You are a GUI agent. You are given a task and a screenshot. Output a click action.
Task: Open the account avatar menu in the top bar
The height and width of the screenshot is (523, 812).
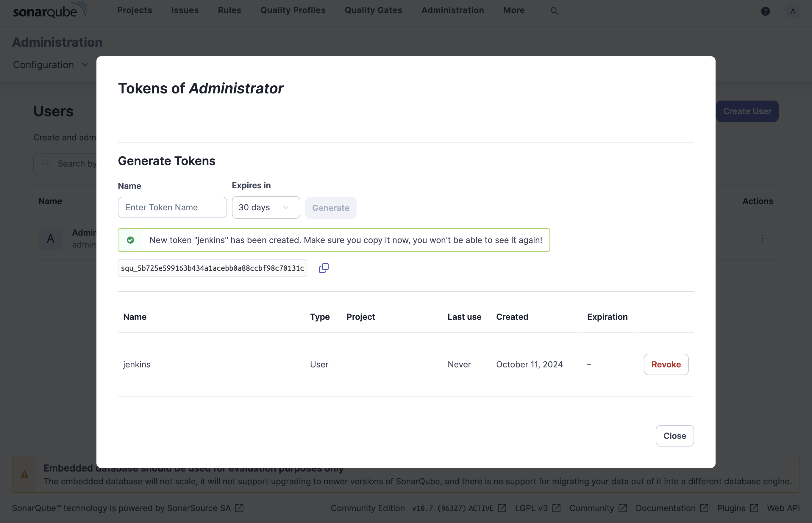point(793,11)
